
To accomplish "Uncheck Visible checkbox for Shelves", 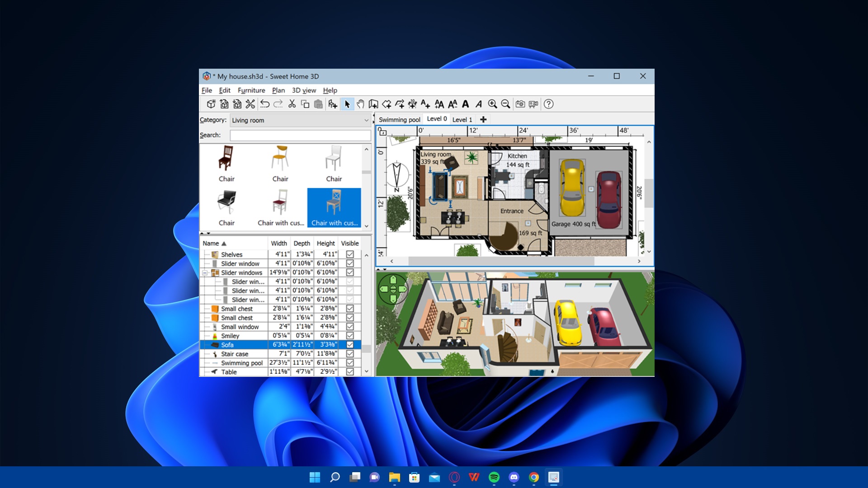I will click(x=350, y=254).
